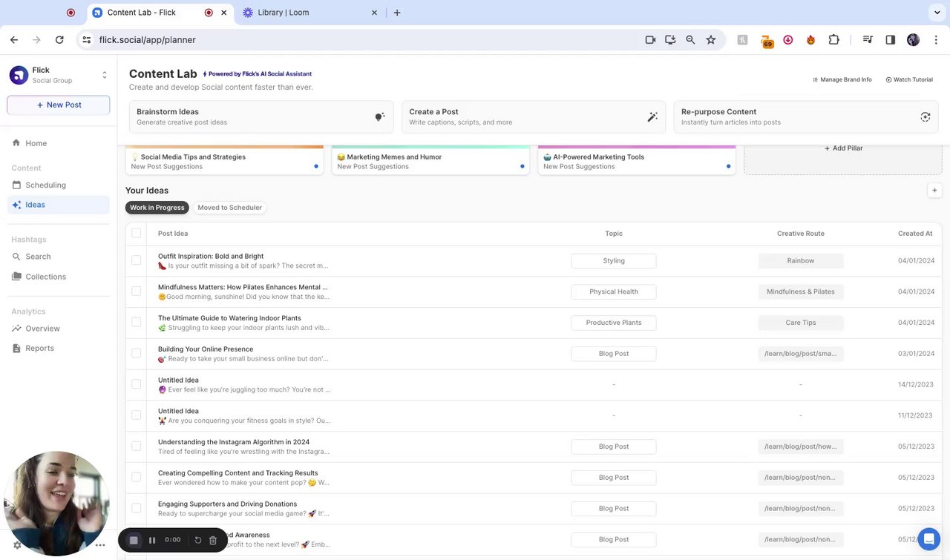Screen dimensions: 950x560
Task: Check the Watering Indoor Plants row checkbox
Action: click(136, 322)
